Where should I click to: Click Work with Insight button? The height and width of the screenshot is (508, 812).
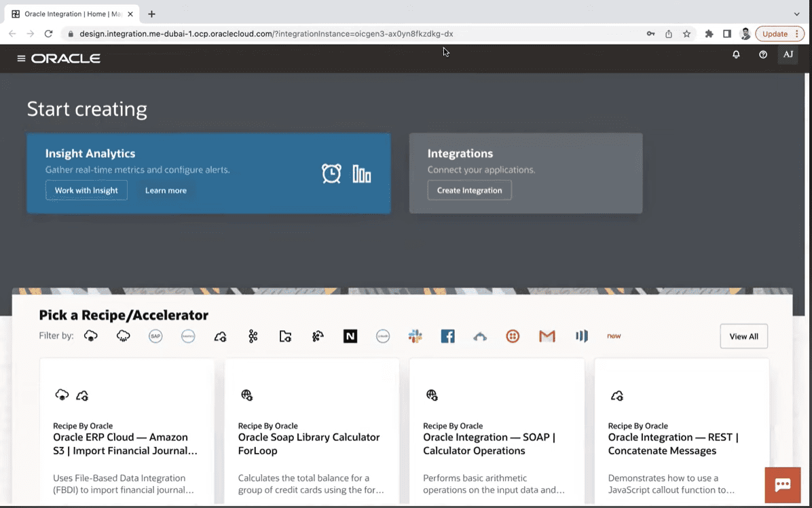[x=86, y=190]
